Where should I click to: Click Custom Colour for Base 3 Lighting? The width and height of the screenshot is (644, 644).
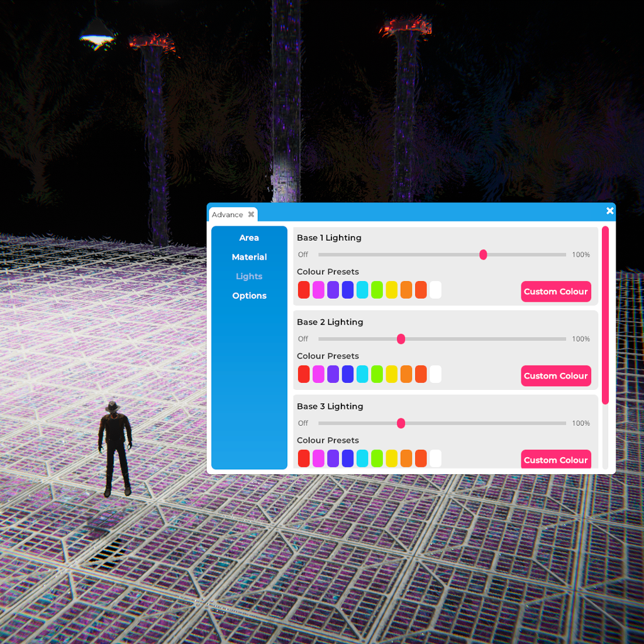[x=555, y=459]
